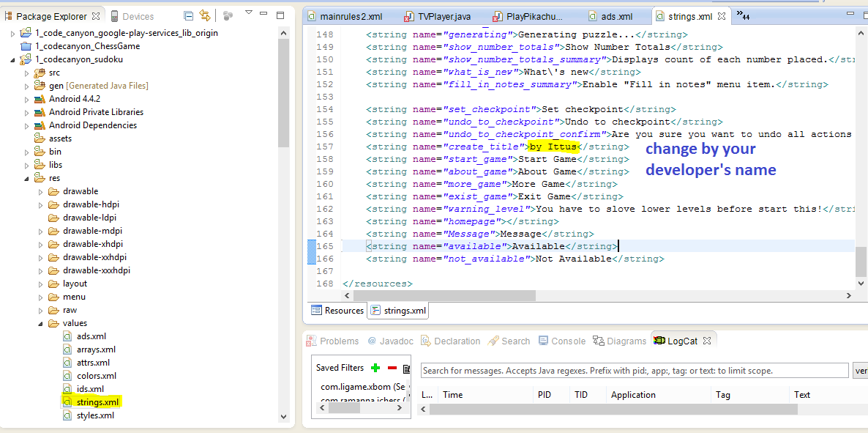Maximize the Package Explorer panel
Viewport: 868px width, 433px height.
(x=280, y=15)
